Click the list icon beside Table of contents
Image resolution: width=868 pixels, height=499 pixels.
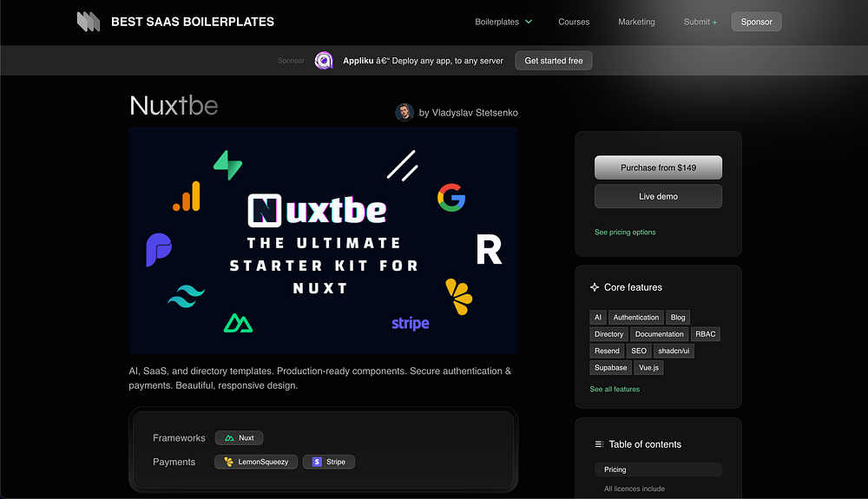pos(599,444)
